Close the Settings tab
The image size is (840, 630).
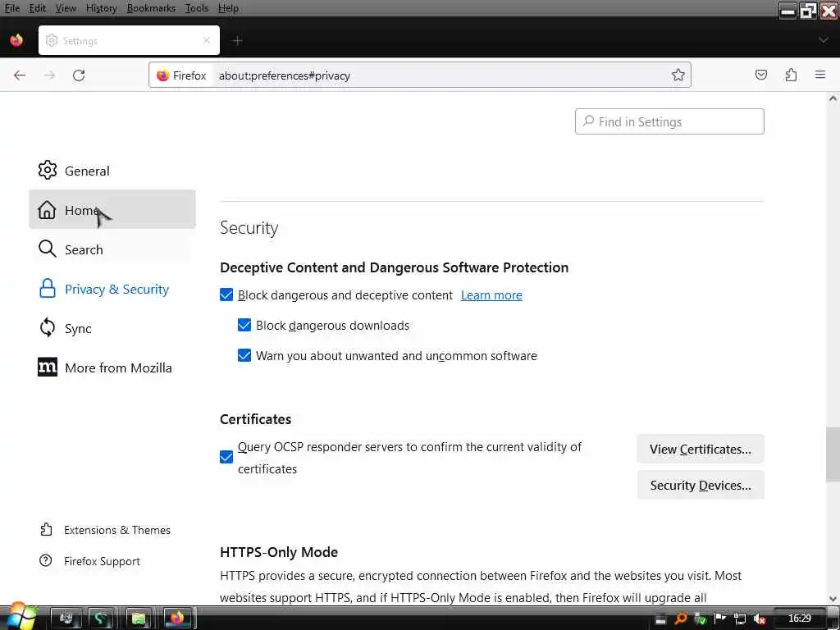(207, 40)
